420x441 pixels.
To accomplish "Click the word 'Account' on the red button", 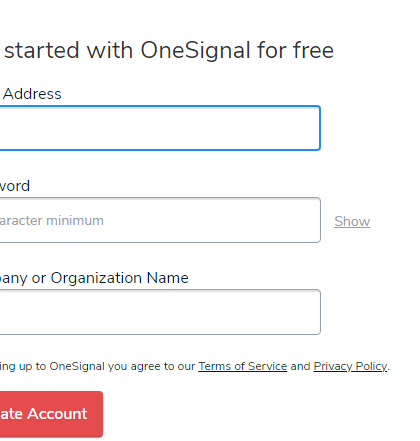I will point(57,414).
